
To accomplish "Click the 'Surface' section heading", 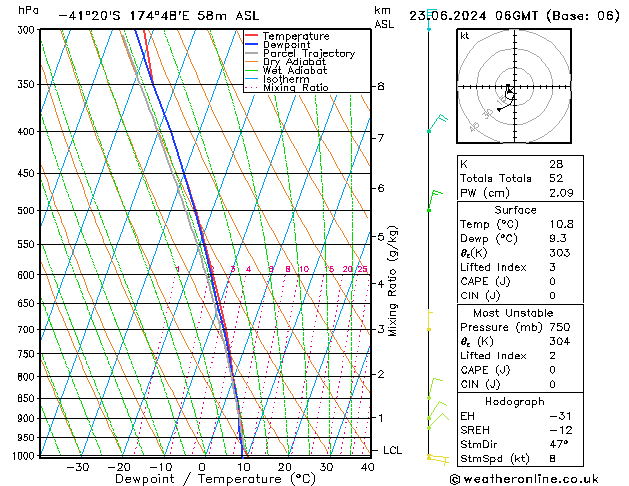I will tap(515, 210).
